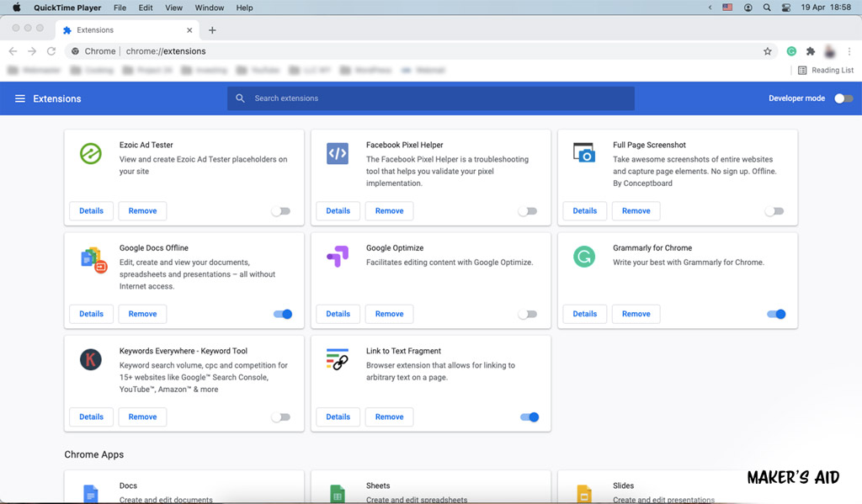
Task: Open Details for Keywords Everywhere
Action: [x=91, y=417]
